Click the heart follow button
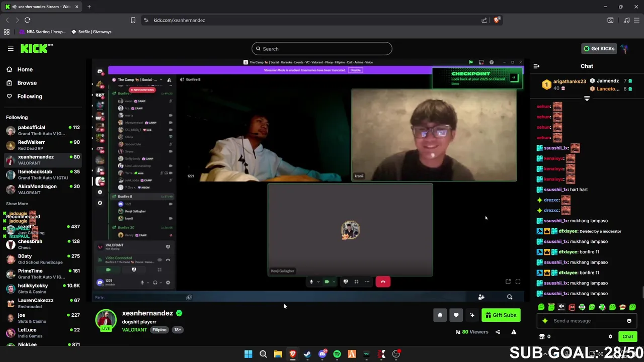Screen dimensions: 644x362 [x=456, y=315]
